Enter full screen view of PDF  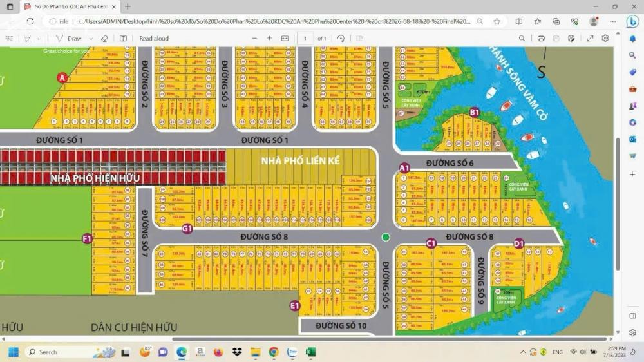point(590,39)
